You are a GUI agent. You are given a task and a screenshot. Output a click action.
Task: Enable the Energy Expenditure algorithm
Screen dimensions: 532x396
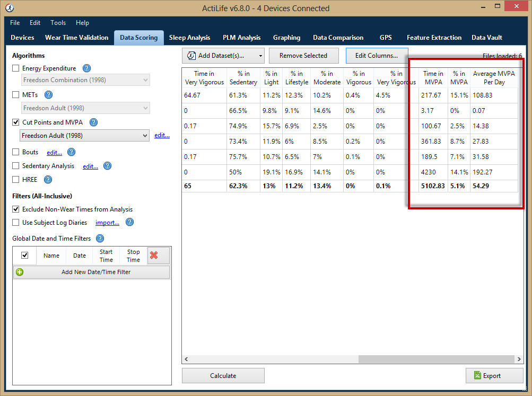click(15, 68)
